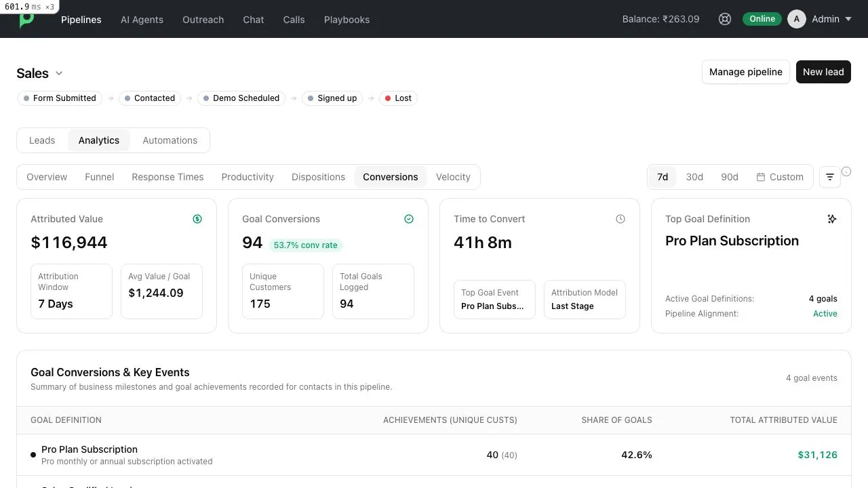Screen dimensions: 868x488
Task: Click the checkmark icon in Goal Conversions card
Action: [409, 219]
